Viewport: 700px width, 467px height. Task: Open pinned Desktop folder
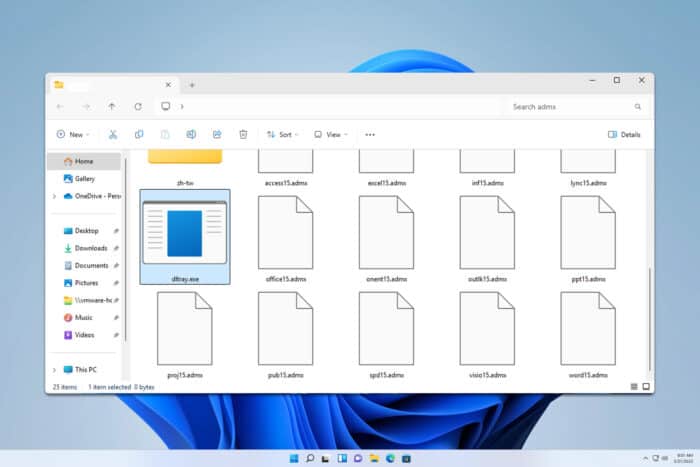pyautogui.click(x=87, y=231)
